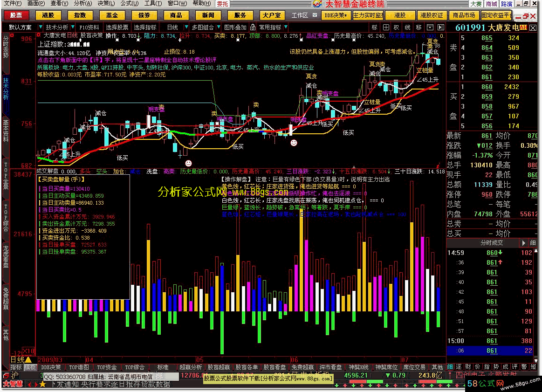Switch to the 超赢分析 bottom tab
Screen dimensions: 542x392
coord(191,367)
